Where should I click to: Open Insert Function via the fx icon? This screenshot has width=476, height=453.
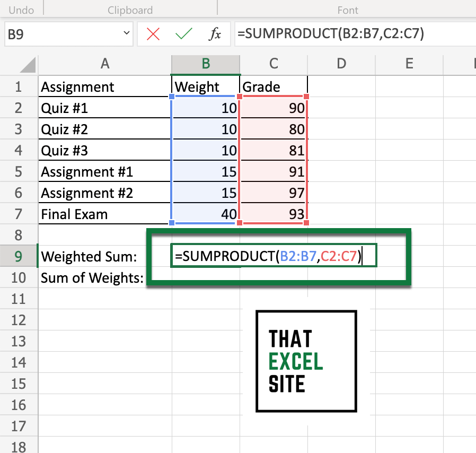pyautogui.click(x=215, y=33)
